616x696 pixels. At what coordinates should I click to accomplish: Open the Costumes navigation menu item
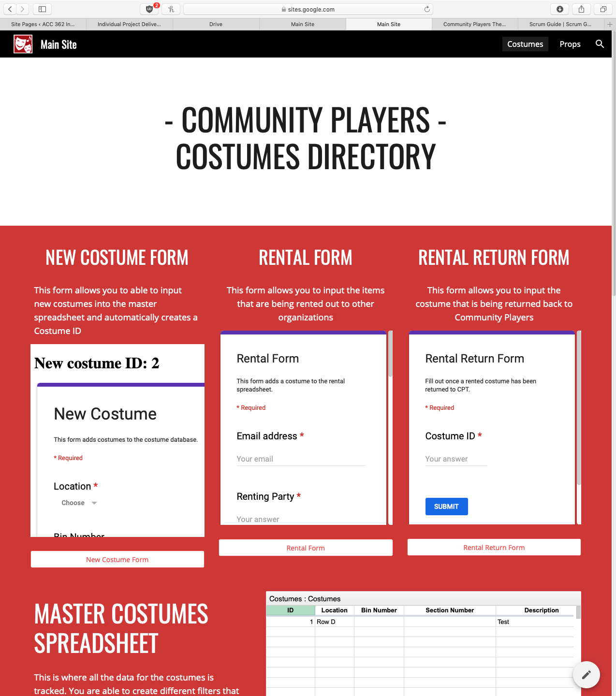click(x=525, y=44)
